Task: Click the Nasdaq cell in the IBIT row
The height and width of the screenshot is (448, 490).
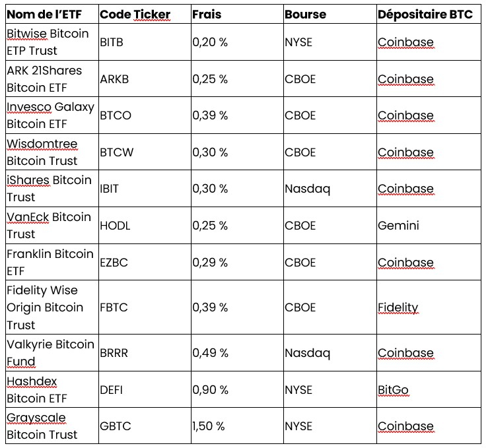Action: [307, 189]
